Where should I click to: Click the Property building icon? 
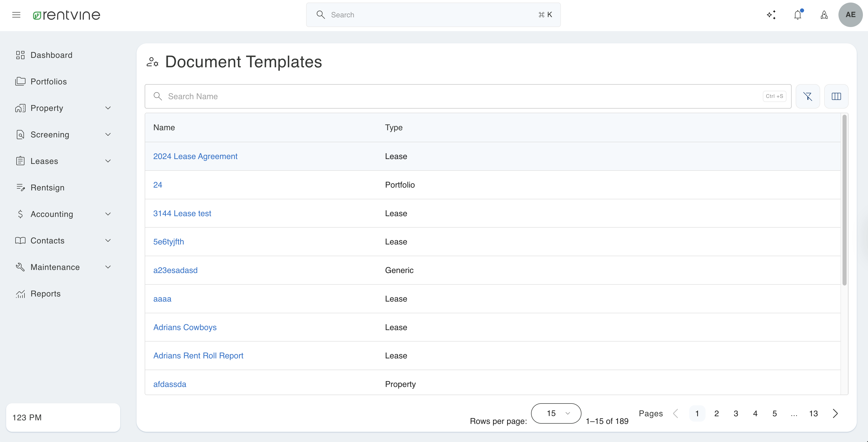pos(20,108)
